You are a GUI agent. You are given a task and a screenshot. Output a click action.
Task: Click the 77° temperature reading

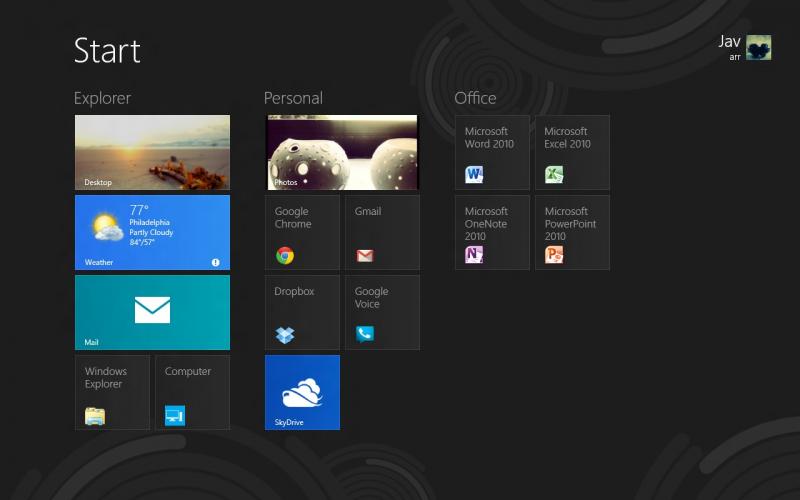139,210
